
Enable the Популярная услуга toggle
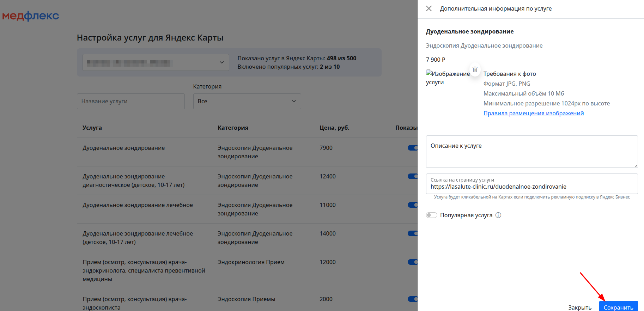(431, 215)
